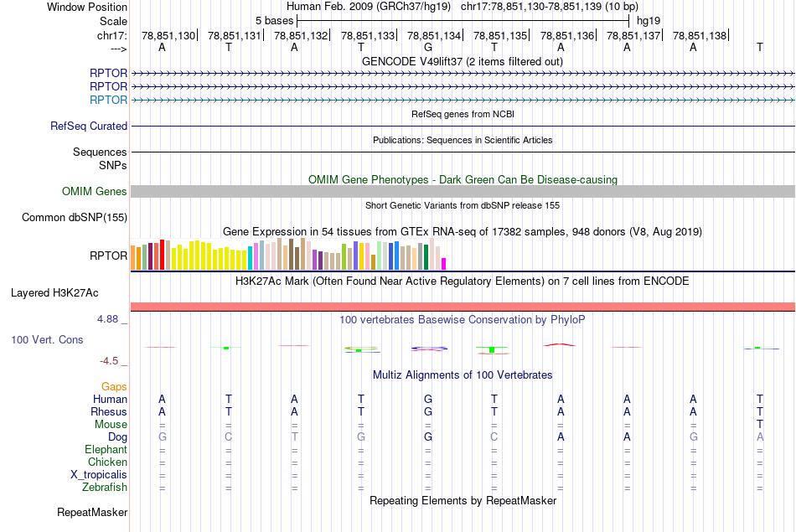This screenshot has height=532, width=796.
Task: Open RefSeq genes from NCBI title
Action: (463, 114)
